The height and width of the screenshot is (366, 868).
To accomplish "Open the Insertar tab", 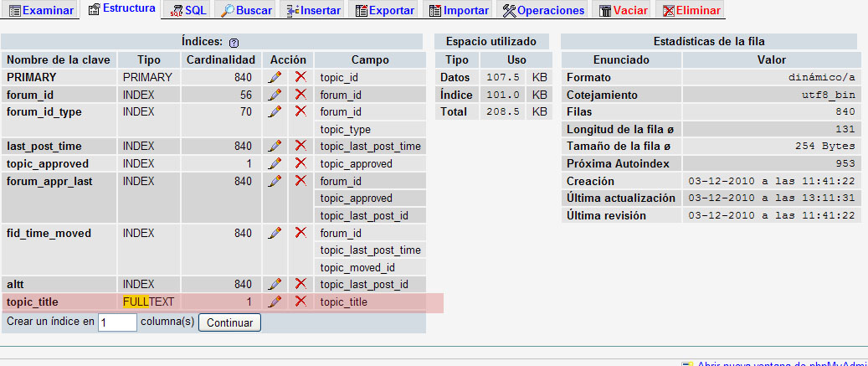I will 313,10.
